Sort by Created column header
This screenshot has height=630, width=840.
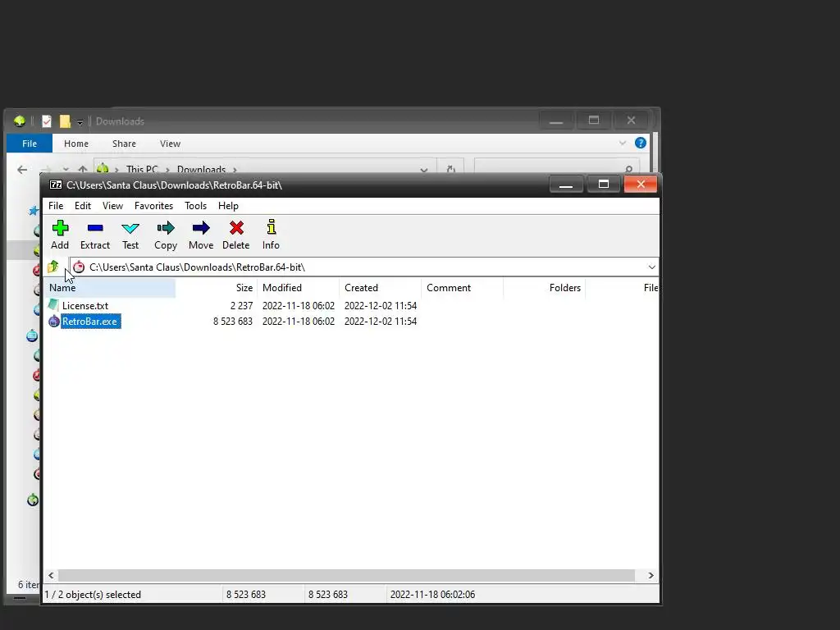pyautogui.click(x=381, y=288)
